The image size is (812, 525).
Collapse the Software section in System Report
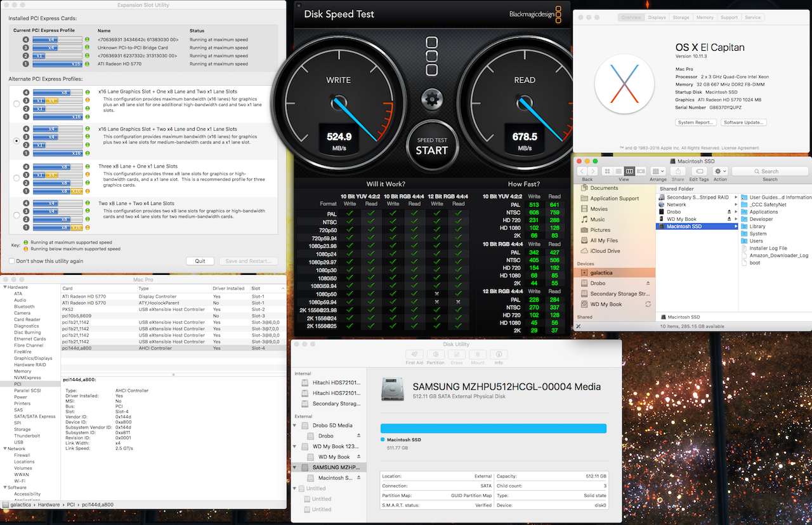point(5,488)
